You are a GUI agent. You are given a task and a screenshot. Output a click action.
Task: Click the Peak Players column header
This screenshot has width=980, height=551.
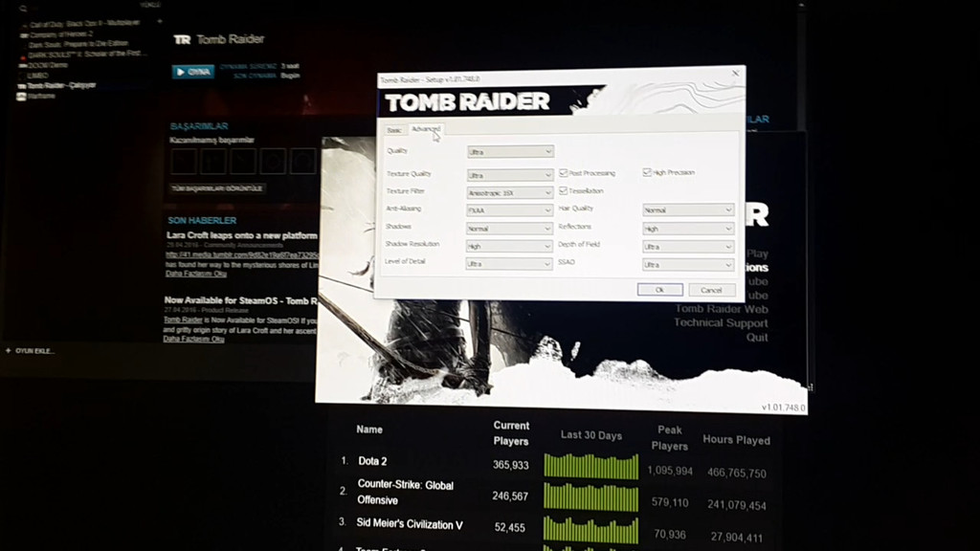click(x=669, y=438)
